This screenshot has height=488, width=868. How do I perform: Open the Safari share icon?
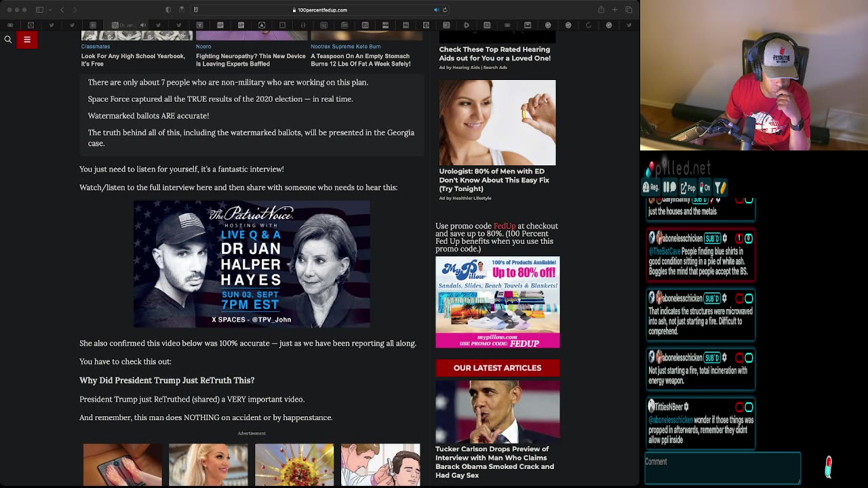point(601,9)
